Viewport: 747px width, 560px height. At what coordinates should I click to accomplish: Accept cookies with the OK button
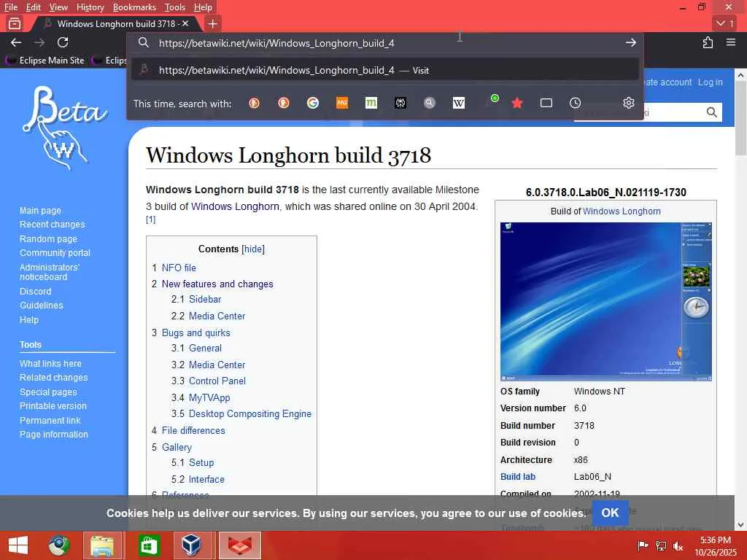(610, 513)
